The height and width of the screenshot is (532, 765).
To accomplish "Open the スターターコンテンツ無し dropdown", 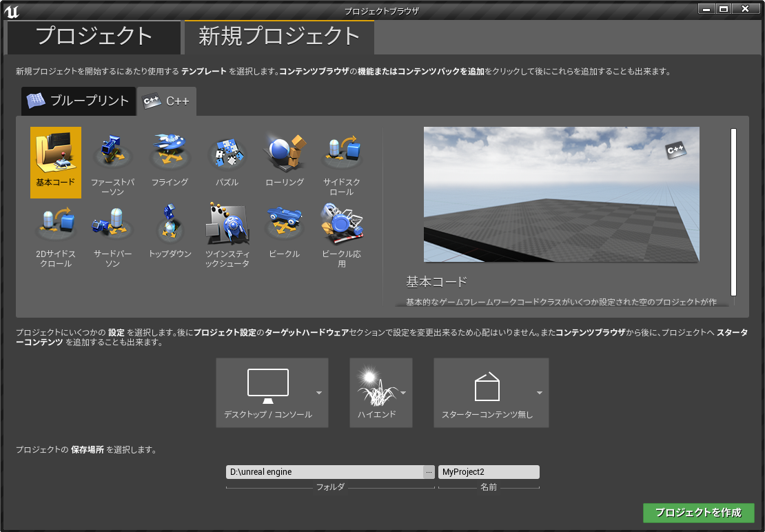I will coord(491,393).
